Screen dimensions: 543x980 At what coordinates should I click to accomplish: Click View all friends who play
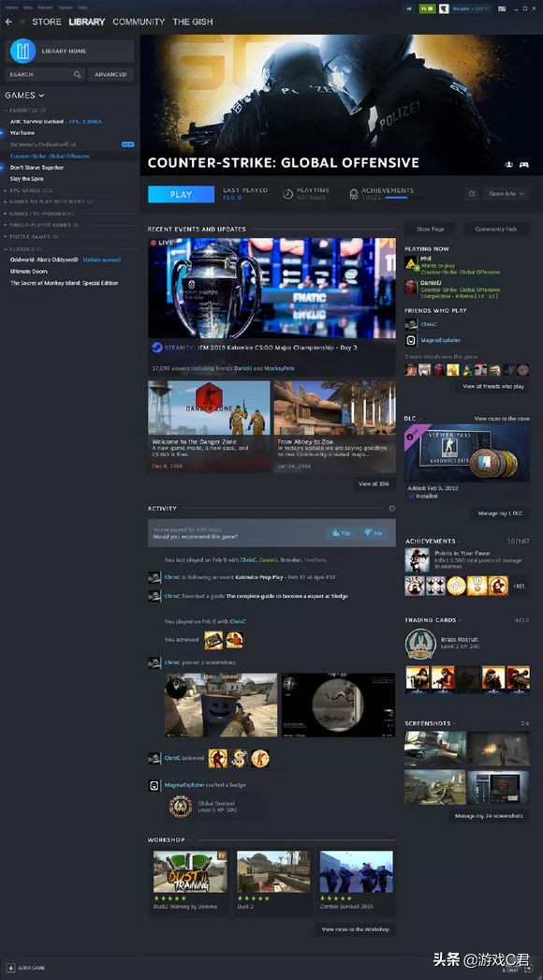pyautogui.click(x=493, y=386)
